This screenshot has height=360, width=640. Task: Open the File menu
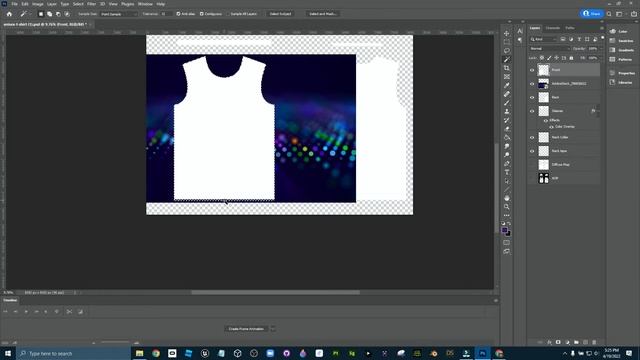(14, 4)
